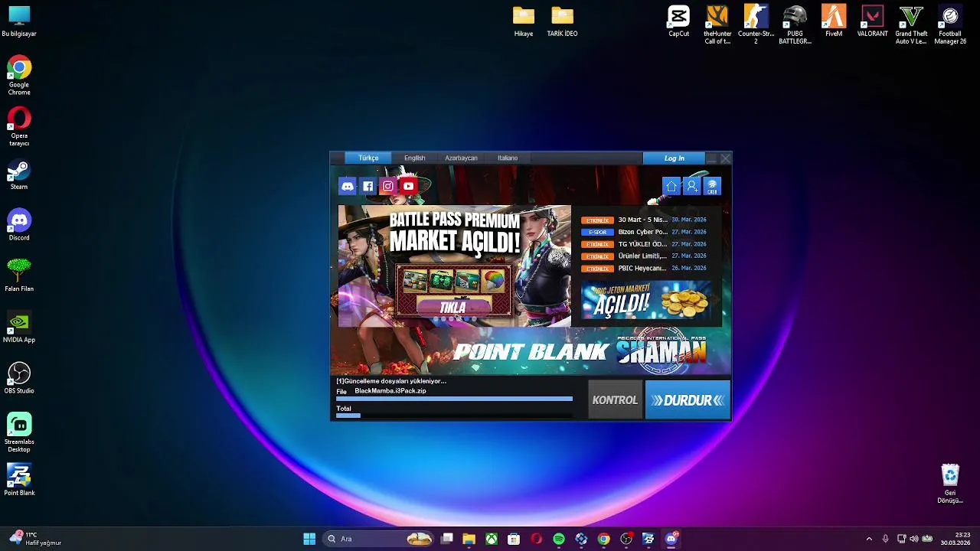This screenshot has height=551, width=980.
Task: Select Google Chrome desktop icon
Action: click(19, 76)
